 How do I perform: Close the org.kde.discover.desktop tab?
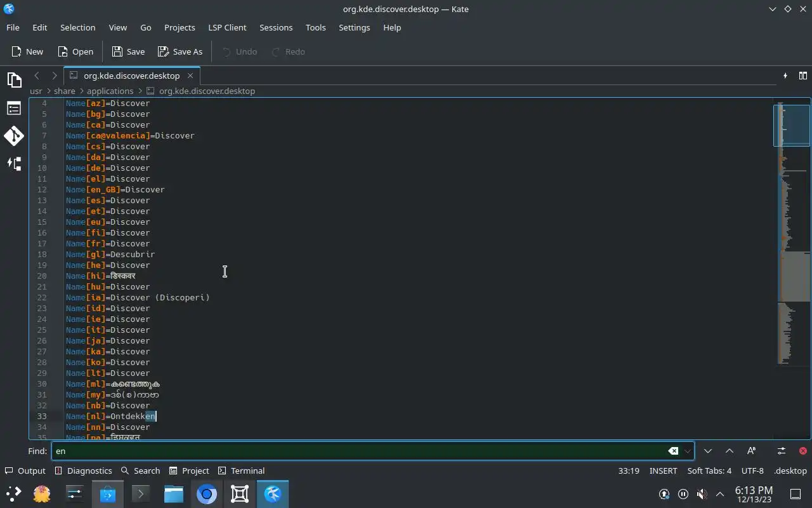click(x=190, y=76)
